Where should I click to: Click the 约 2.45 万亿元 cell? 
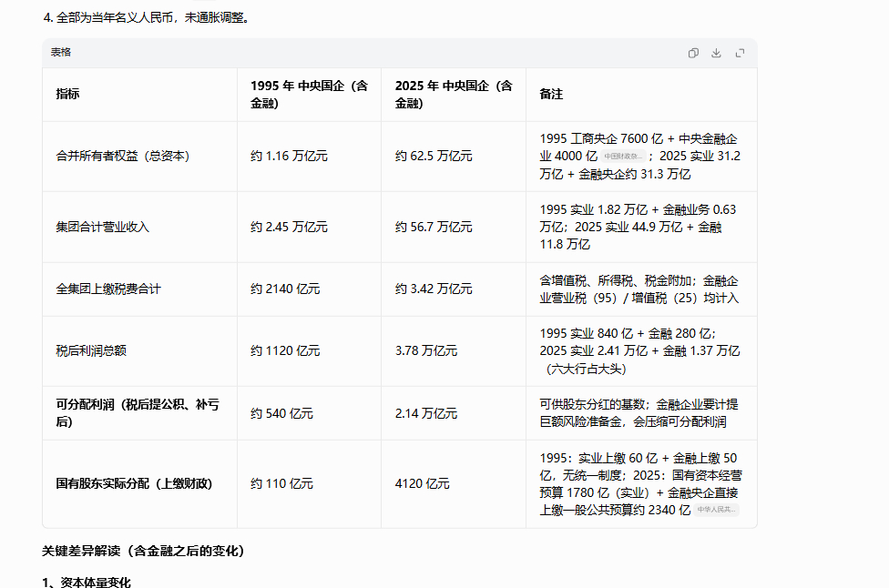289,227
